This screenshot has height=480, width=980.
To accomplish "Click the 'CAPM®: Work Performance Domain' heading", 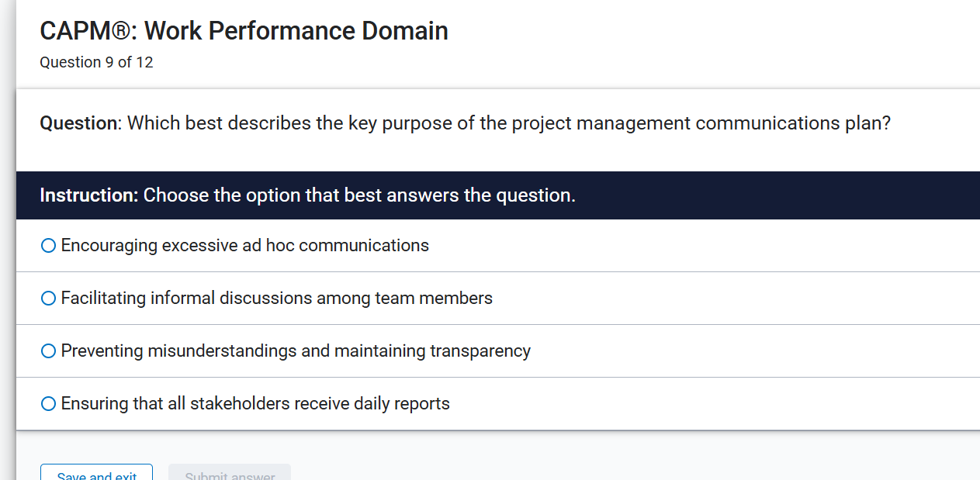I will click(x=244, y=31).
